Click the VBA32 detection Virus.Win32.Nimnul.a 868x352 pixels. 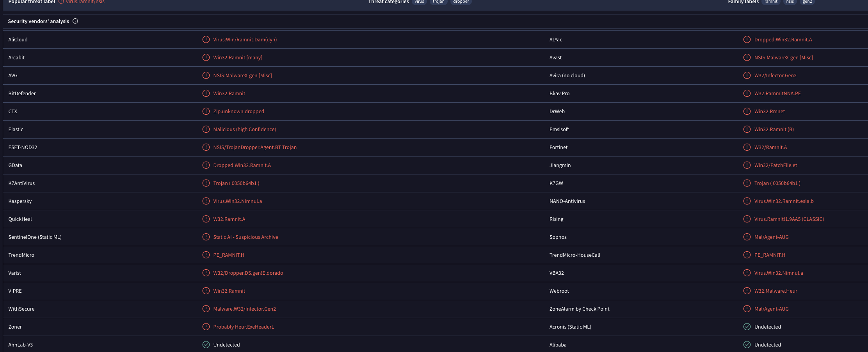click(x=779, y=273)
